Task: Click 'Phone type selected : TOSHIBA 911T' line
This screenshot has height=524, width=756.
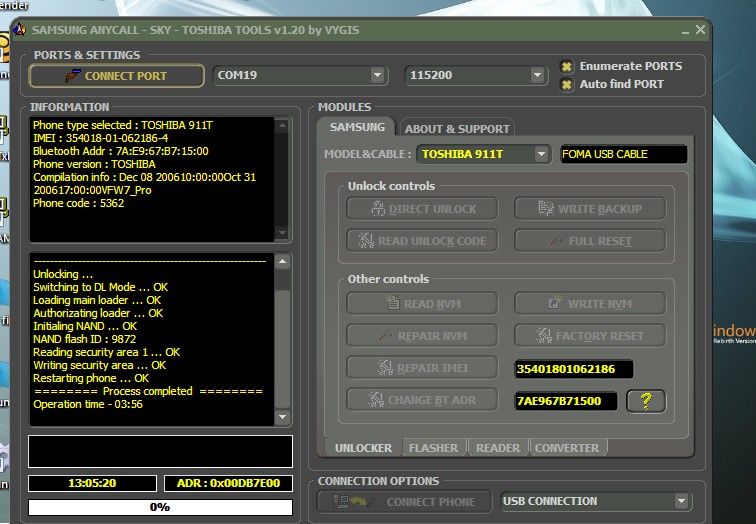Action: [x=122, y=125]
